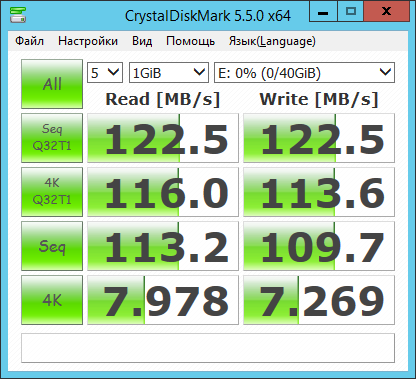Minimize the CrystalDiskMark window
The height and width of the screenshot is (379, 416).
(x=323, y=11)
